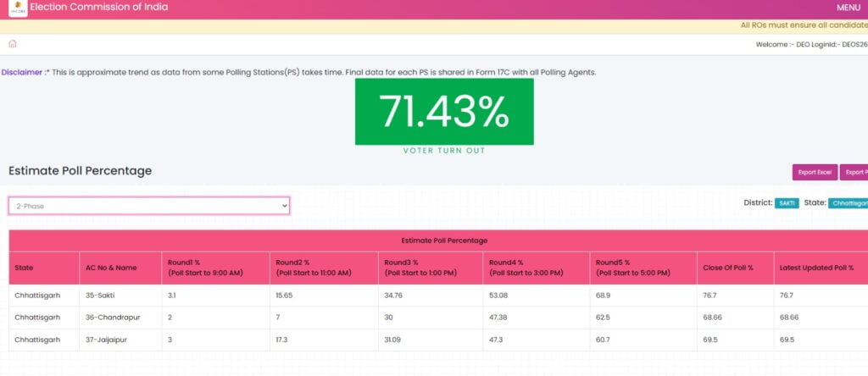Click the Chhattisgarh state badge
Viewport: 868px width, 376px height.
(848, 203)
